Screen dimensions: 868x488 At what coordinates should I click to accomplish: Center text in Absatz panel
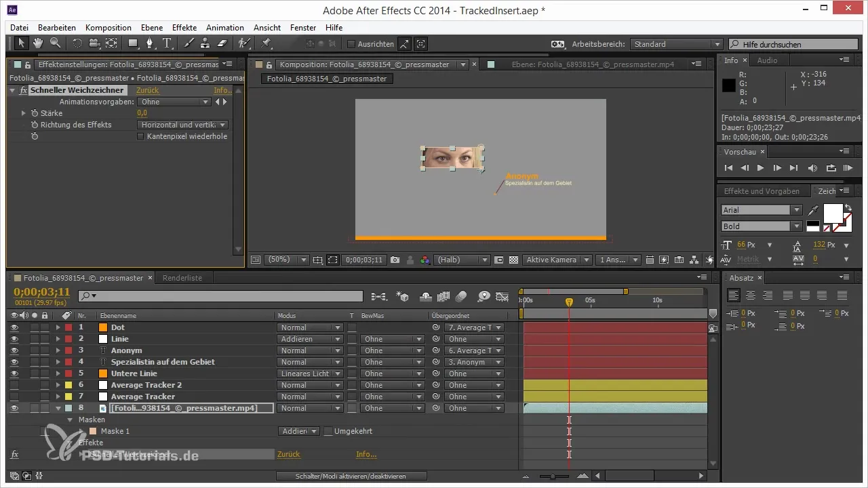[x=751, y=295]
